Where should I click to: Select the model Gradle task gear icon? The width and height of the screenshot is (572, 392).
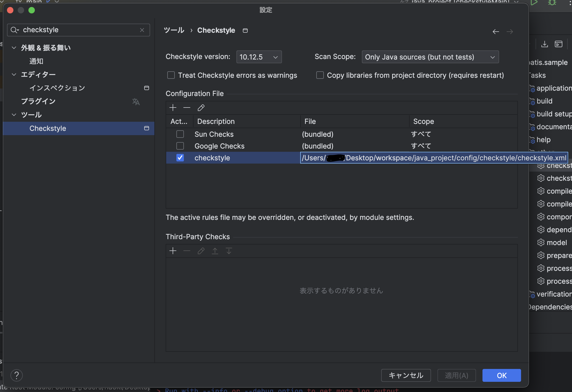(x=541, y=243)
